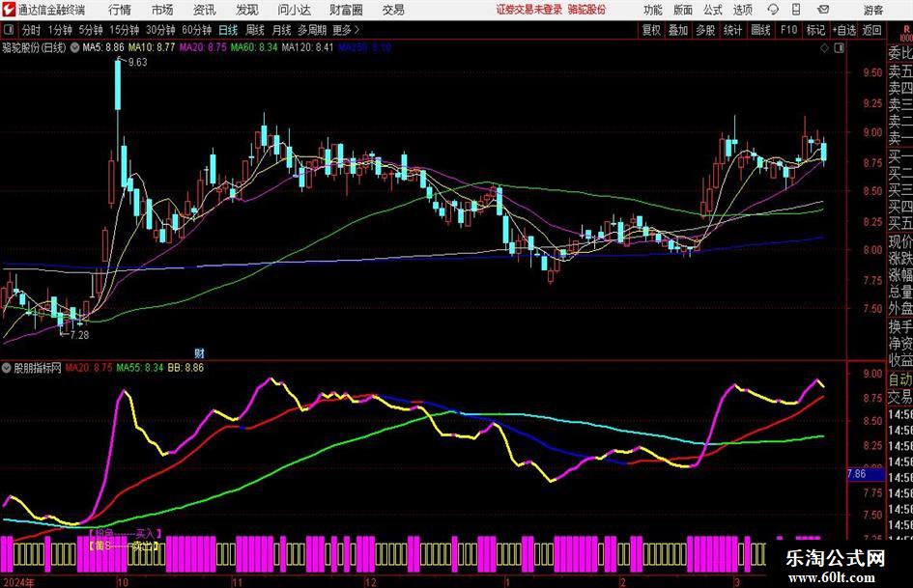Viewport: 913px width, 588px height.
Task: Click the 通达信 red logo icon
Action: (x=9, y=10)
